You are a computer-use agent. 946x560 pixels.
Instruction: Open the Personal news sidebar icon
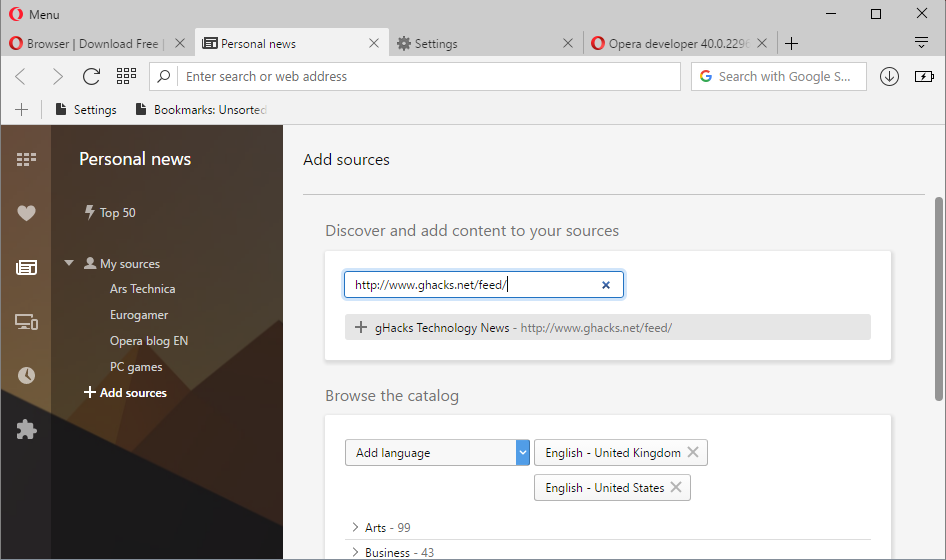pyautogui.click(x=26, y=267)
